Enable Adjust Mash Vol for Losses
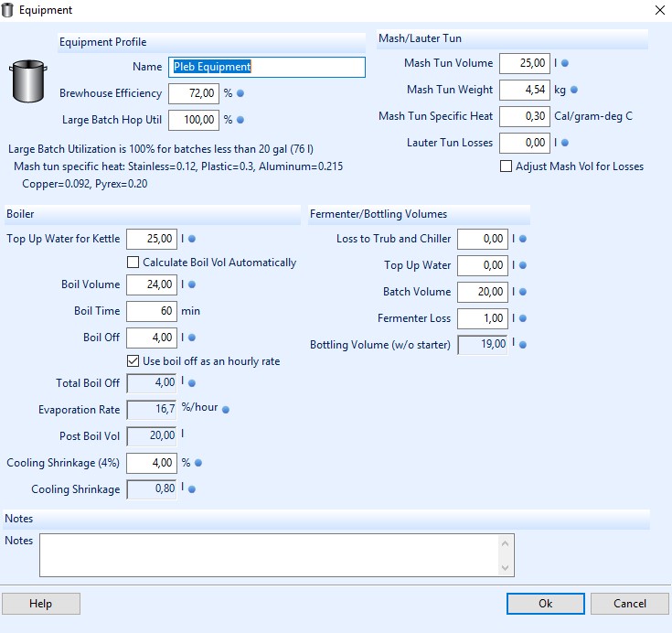The image size is (672, 633). (506, 166)
